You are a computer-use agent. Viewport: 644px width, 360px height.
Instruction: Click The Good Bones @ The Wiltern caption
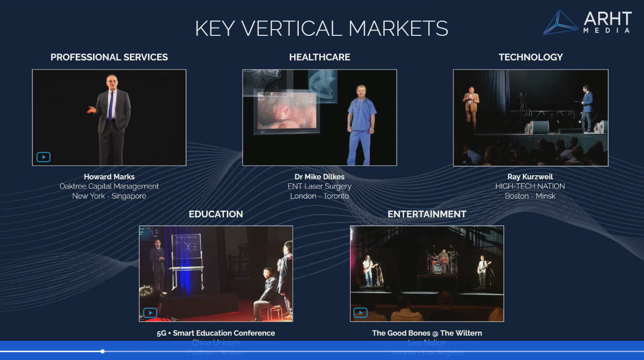(x=427, y=333)
